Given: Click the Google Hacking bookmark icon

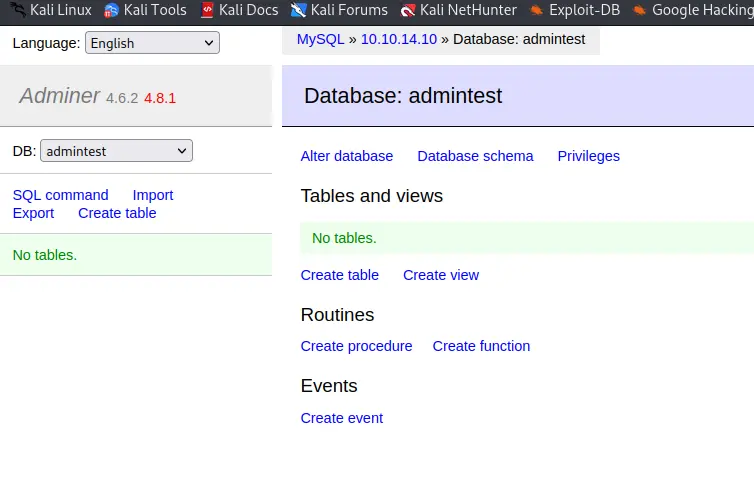Looking at the screenshot, I should pos(639,10).
